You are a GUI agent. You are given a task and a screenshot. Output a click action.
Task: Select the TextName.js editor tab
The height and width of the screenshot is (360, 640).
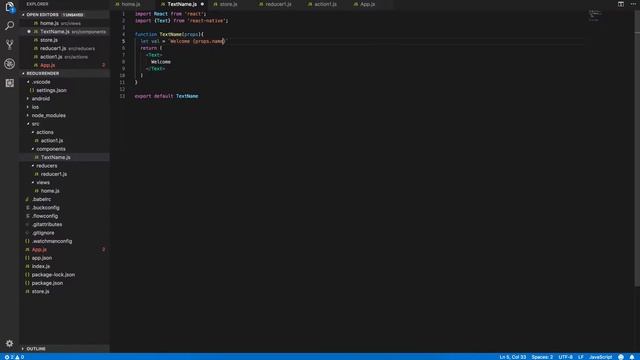click(182, 4)
